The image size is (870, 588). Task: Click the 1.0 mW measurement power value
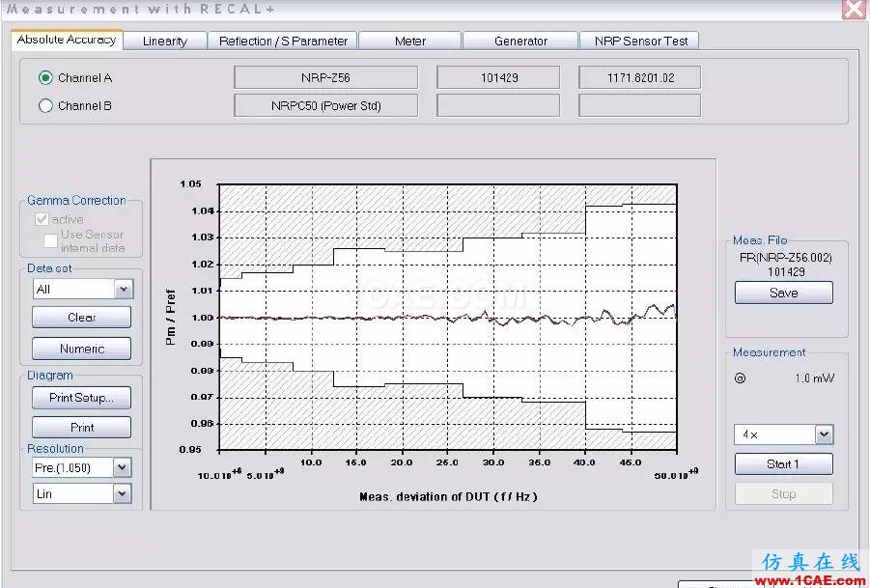815,378
